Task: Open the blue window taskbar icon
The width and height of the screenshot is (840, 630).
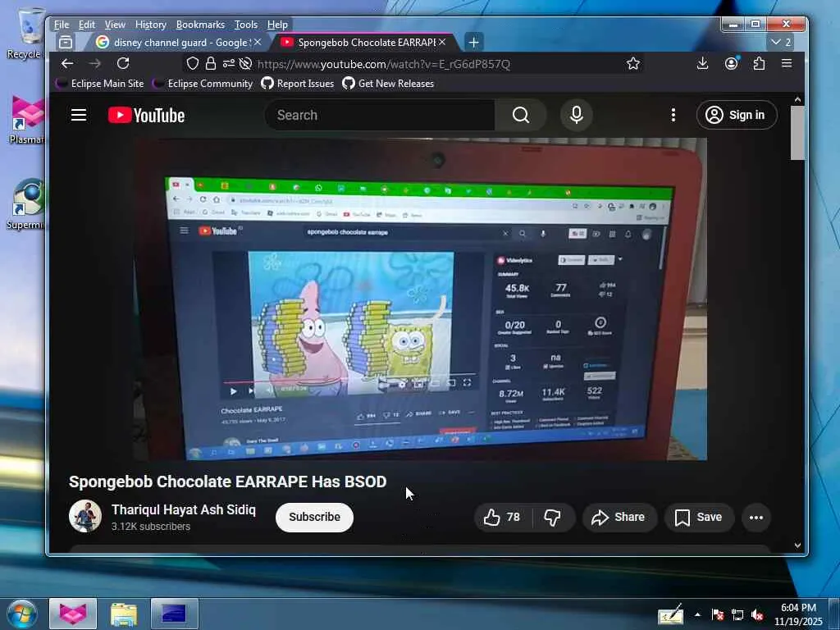Action: [174, 614]
